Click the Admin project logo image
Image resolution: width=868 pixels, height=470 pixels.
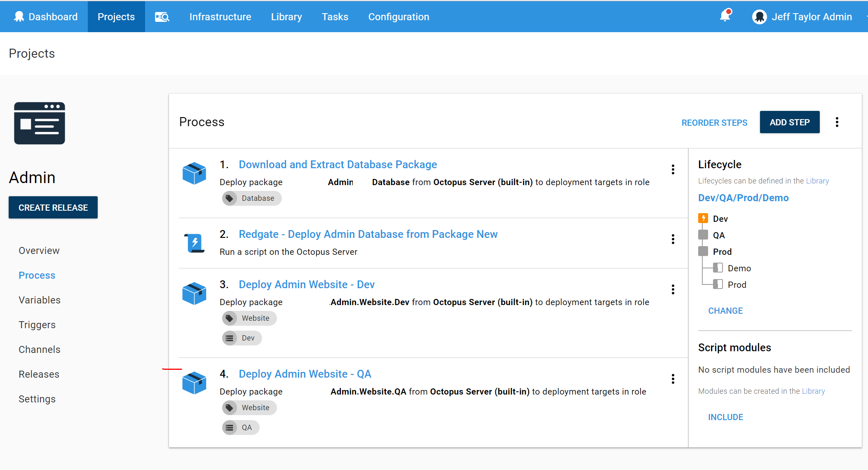click(x=40, y=123)
